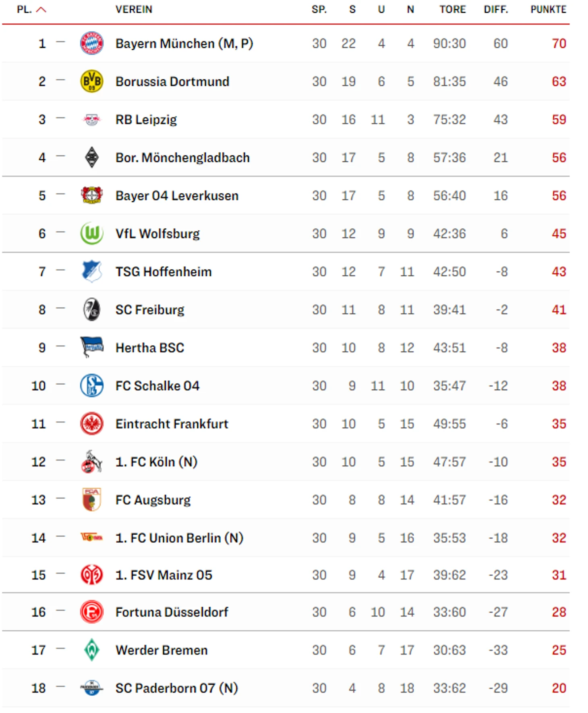Screen dimensions: 588x713
Task: Click the Hertha BSC flag logo
Action: [x=92, y=347]
